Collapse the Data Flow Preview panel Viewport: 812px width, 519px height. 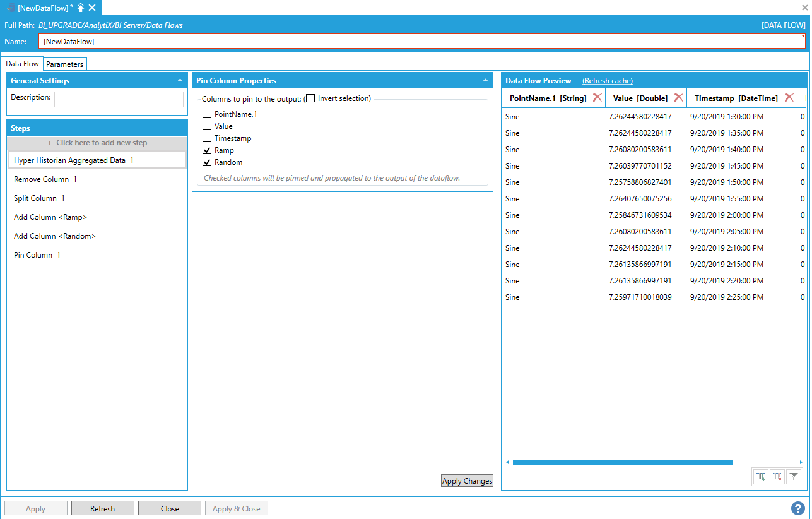pos(801,81)
